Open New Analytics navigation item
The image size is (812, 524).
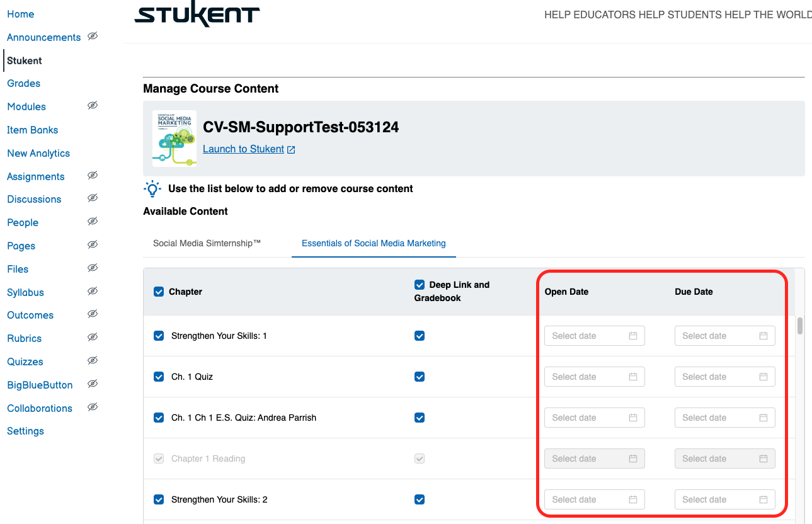click(38, 153)
